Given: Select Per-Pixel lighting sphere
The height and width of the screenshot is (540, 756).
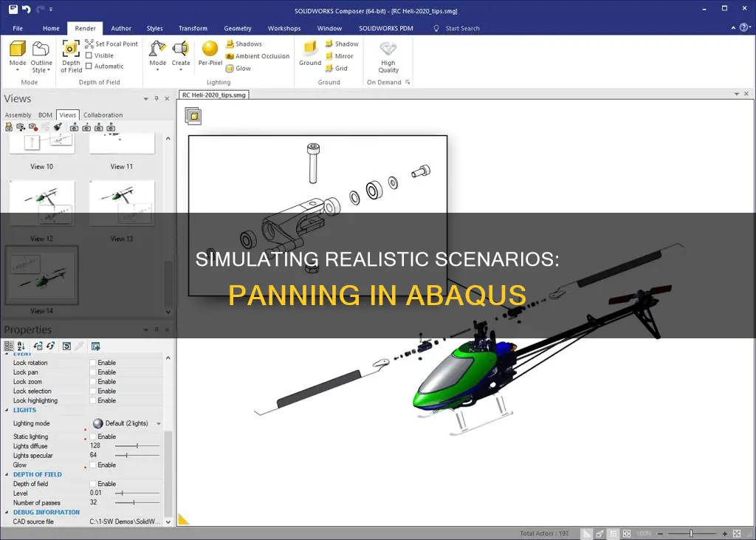Looking at the screenshot, I should [210, 53].
